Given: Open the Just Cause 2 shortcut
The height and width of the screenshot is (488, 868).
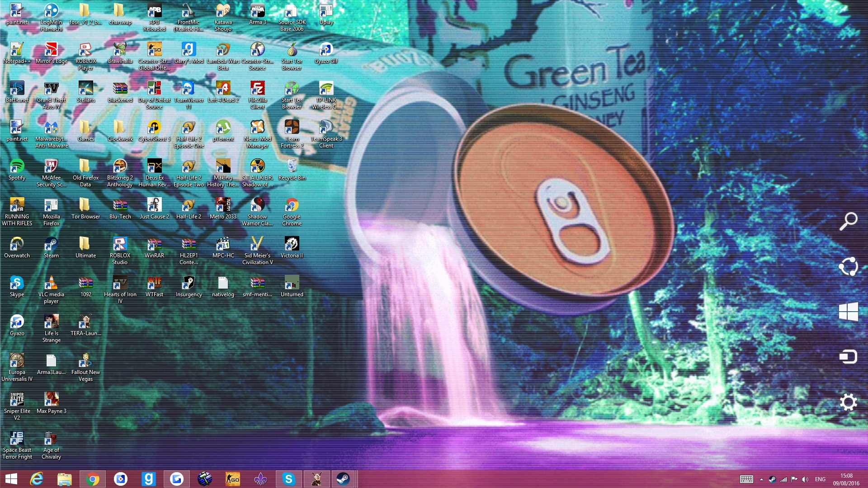Looking at the screenshot, I should click(x=155, y=208).
